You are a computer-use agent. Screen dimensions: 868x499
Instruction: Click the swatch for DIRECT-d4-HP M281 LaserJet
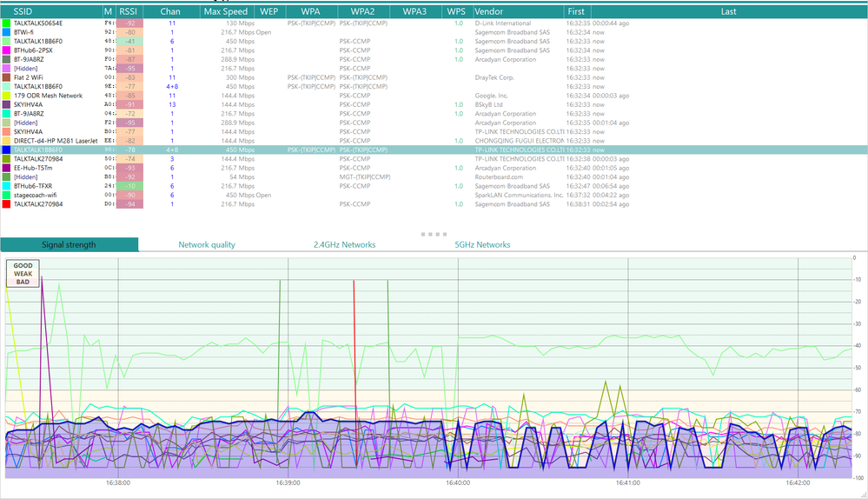(6, 141)
